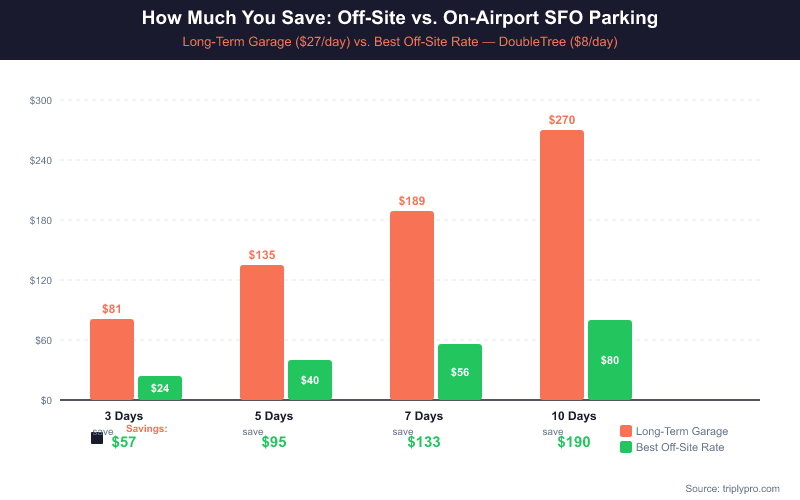Click the dark square savings legend marker
The height and width of the screenshot is (500, 800).
97,438
